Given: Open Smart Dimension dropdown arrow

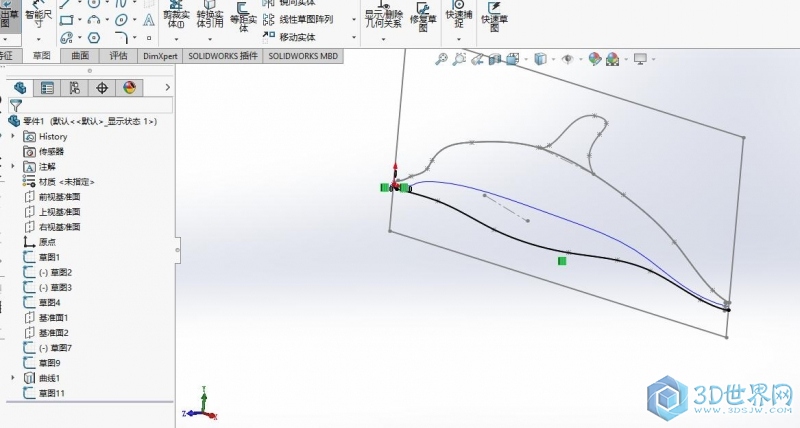Looking at the screenshot, I should click(38, 39).
